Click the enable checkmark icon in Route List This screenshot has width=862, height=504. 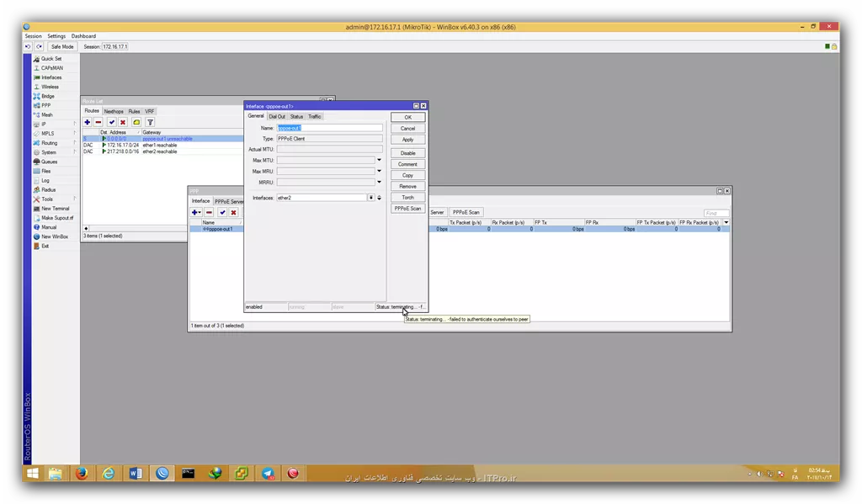coord(112,122)
